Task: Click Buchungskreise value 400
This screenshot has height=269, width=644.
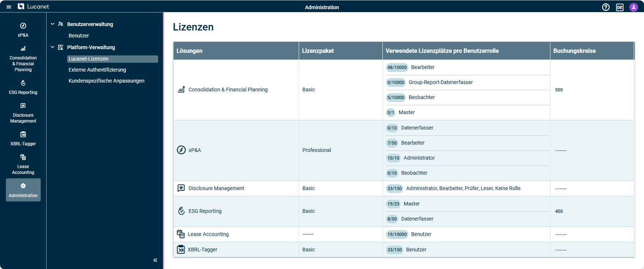Action: pyautogui.click(x=559, y=211)
